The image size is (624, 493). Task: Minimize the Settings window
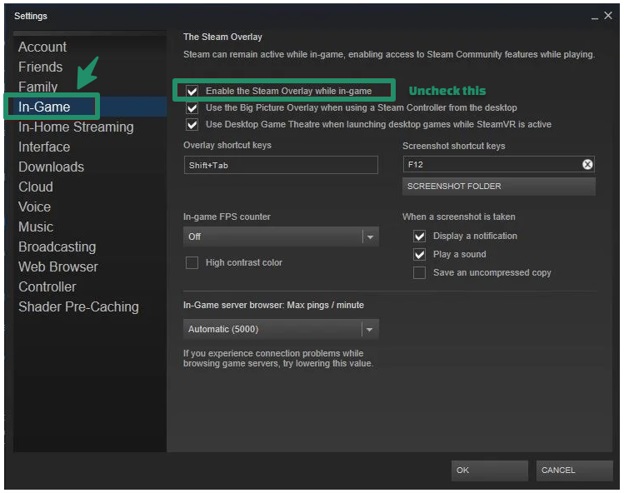pos(595,16)
